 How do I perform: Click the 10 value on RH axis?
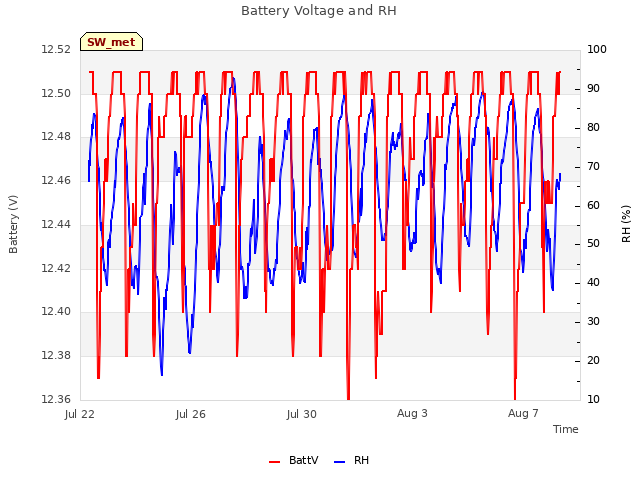tap(593, 399)
